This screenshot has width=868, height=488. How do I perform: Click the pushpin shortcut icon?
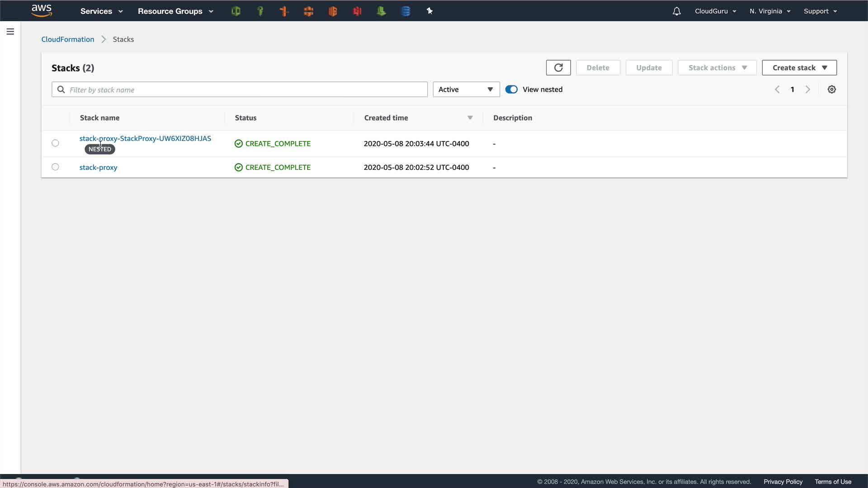click(x=429, y=11)
